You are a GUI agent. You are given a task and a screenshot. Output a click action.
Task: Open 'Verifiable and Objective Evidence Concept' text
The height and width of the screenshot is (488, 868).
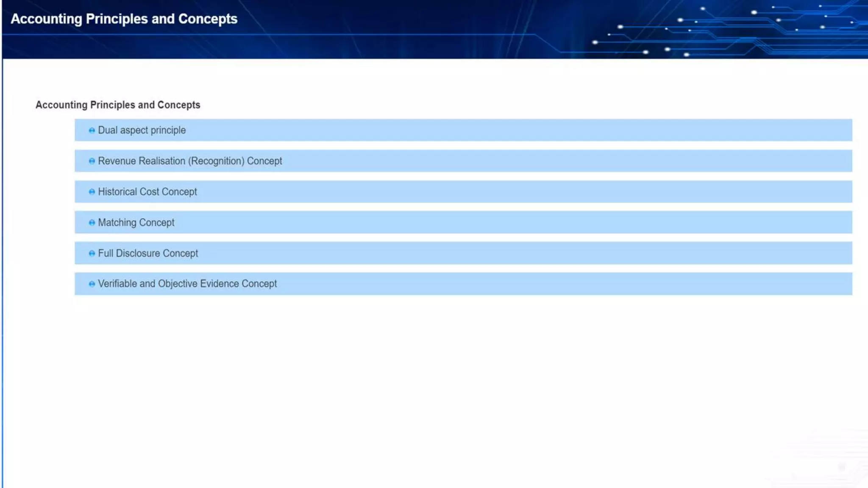(x=187, y=284)
